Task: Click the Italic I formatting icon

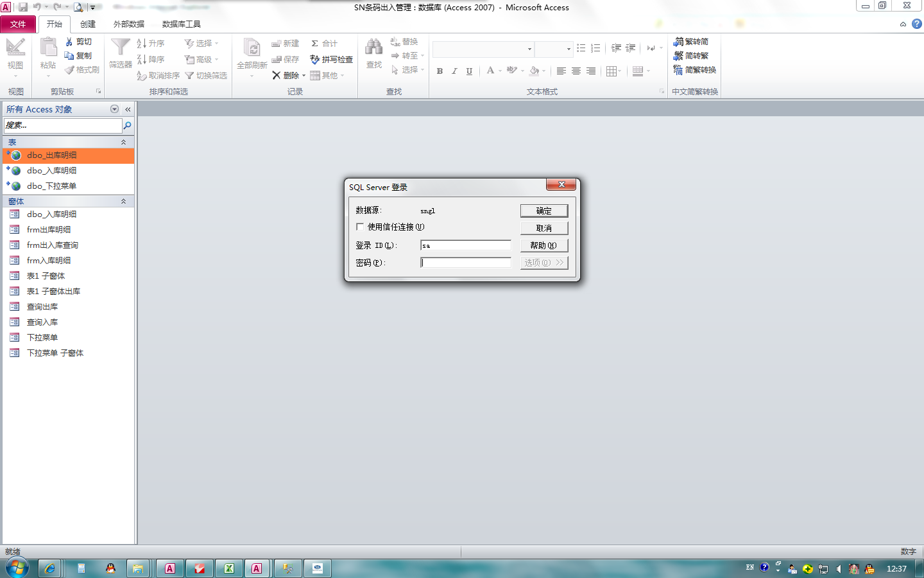Action: pyautogui.click(x=454, y=71)
